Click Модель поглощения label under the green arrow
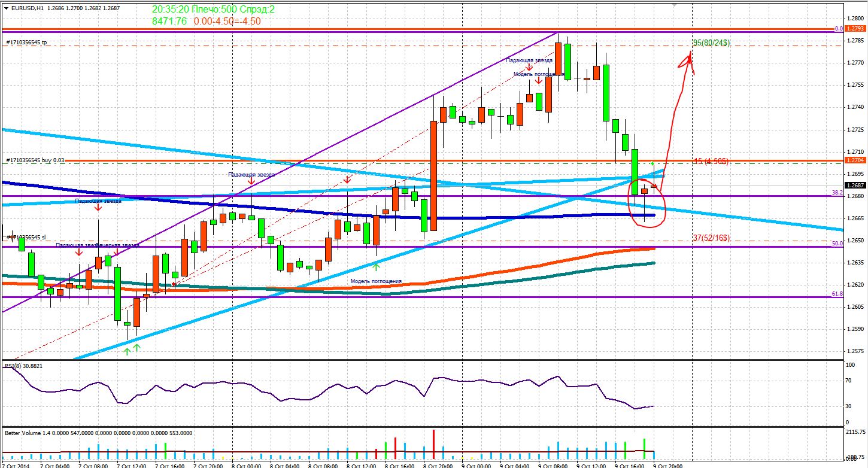The image size is (868, 468). point(376,281)
